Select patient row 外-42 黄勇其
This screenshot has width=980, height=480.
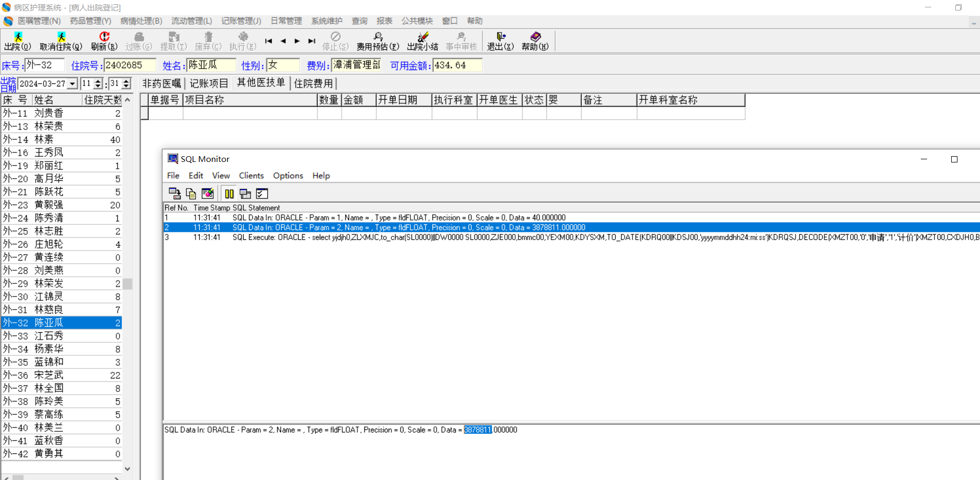click(61, 454)
